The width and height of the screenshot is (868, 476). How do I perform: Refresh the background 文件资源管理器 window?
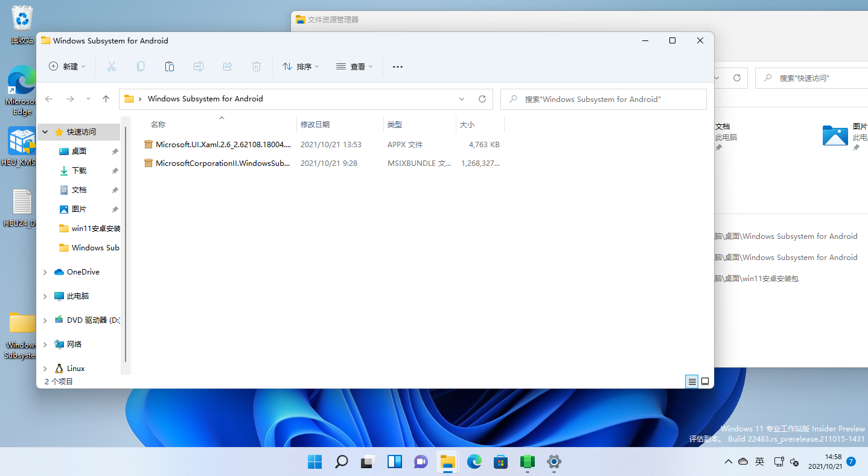737,78
